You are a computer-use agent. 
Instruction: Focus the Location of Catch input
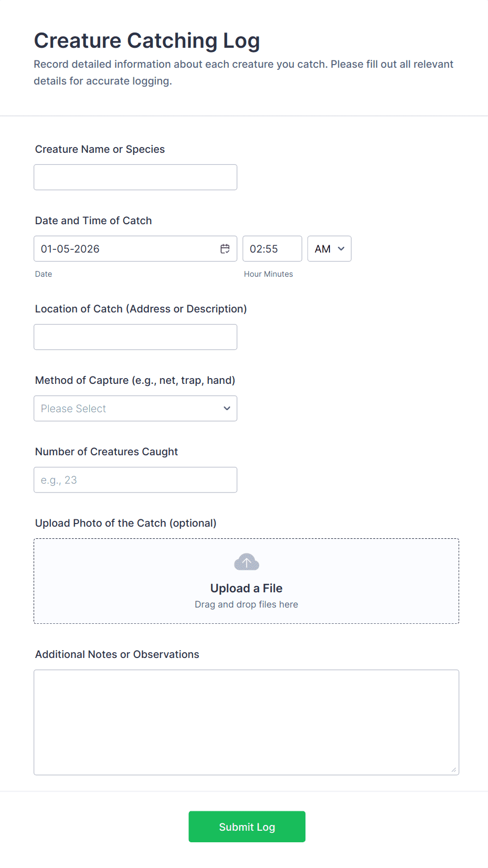pyautogui.click(x=135, y=337)
